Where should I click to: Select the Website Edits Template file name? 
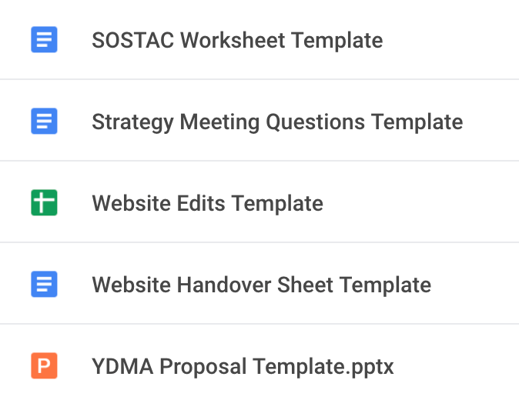208,203
